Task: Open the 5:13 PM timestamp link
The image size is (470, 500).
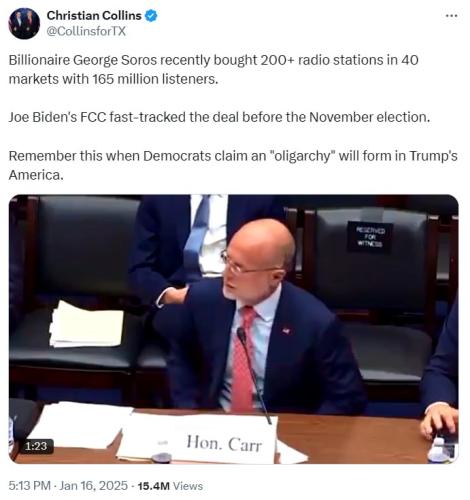Action: click(29, 486)
